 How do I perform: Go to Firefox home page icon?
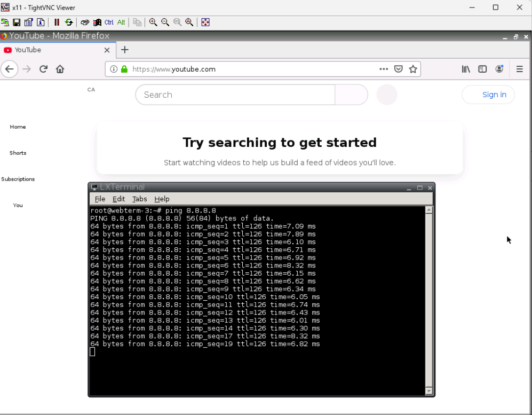coord(60,69)
